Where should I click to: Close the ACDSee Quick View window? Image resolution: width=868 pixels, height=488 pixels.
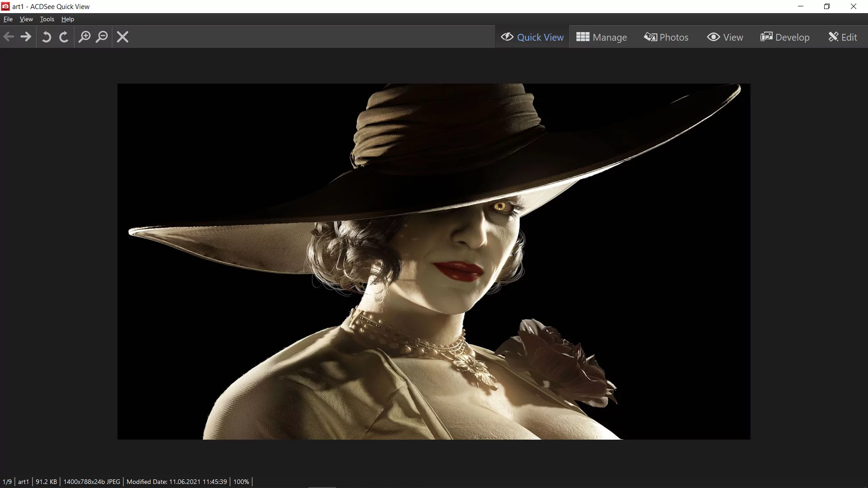(x=854, y=6)
